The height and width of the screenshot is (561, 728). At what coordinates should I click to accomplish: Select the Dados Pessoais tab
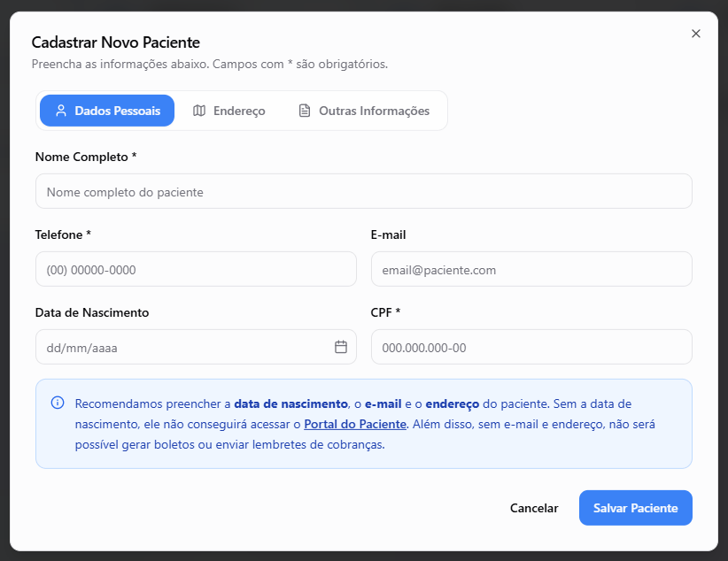pos(107,111)
